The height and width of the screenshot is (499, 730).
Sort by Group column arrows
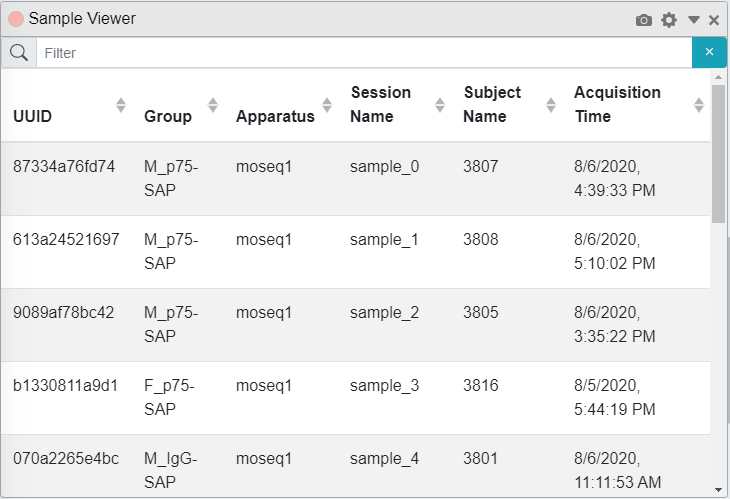[x=213, y=105]
